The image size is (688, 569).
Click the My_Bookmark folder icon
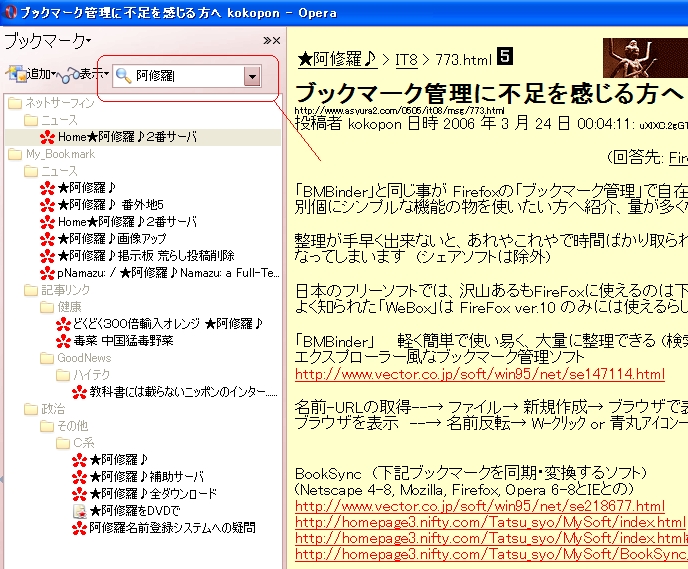(15, 154)
